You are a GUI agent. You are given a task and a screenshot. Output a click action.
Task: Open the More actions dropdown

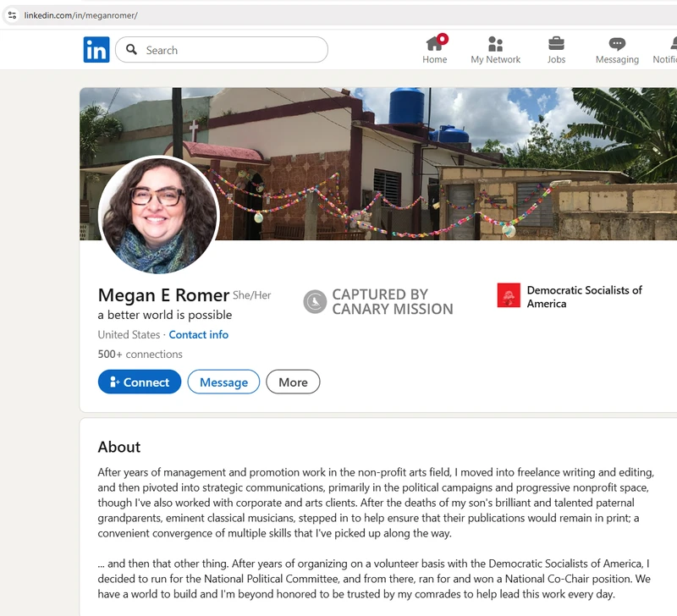pos(293,382)
